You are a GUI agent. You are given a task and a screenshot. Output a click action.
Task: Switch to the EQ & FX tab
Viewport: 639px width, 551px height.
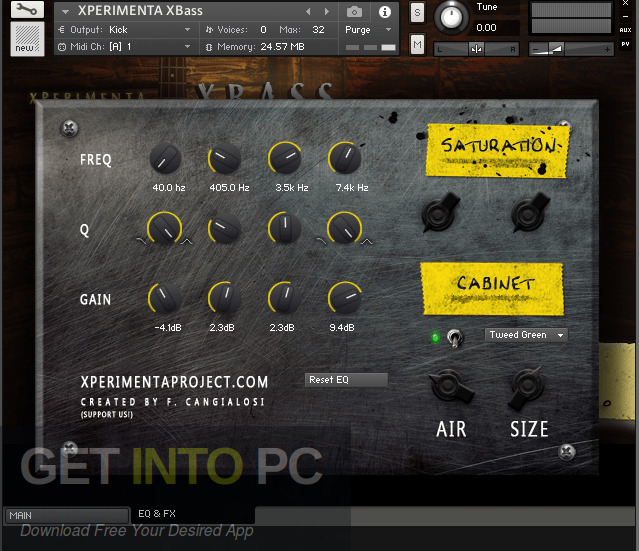(x=192, y=514)
